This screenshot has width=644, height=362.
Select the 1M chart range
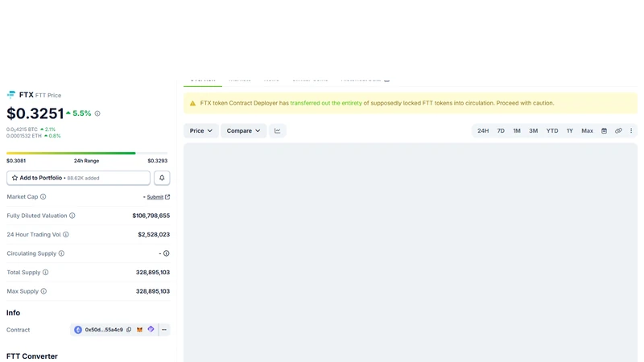click(x=517, y=131)
